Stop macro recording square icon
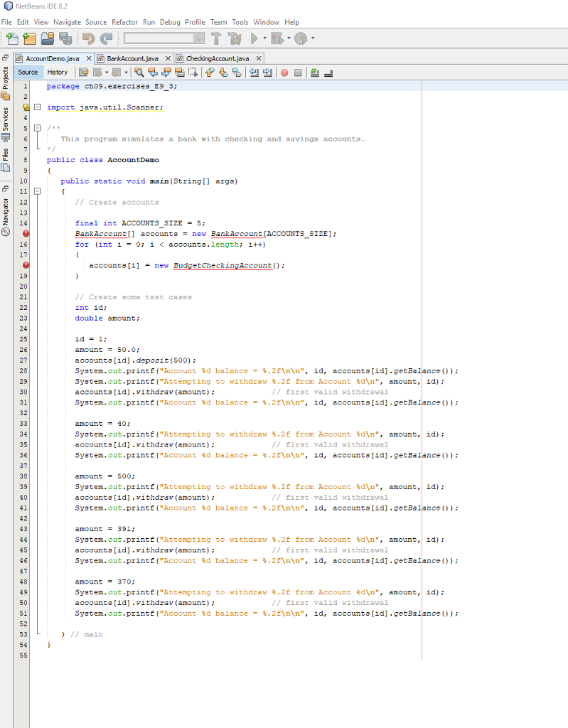The image size is (568, 728). click(x=298, y=73)
